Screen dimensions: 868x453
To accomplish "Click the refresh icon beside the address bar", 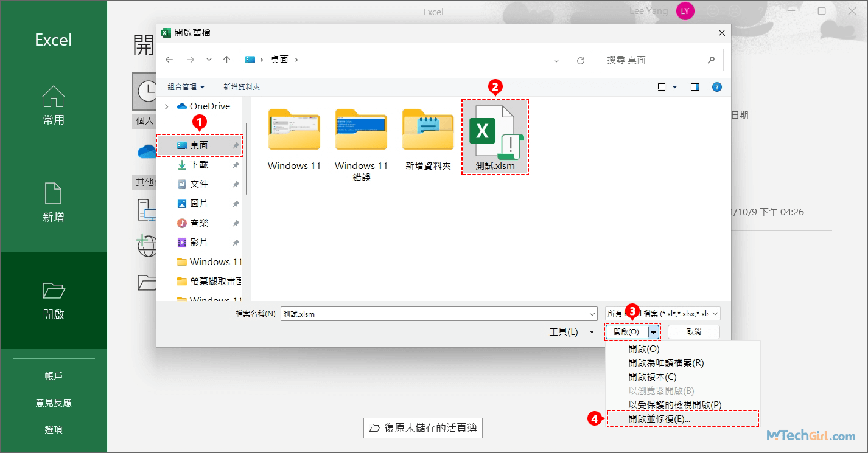I will pos(581,60).
